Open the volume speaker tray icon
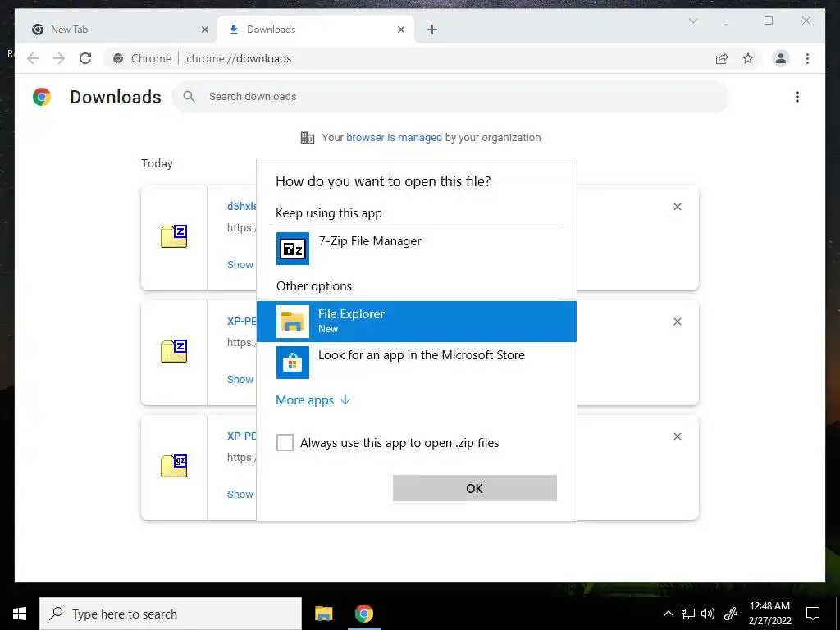The width and height of the screenshot is (840, 630). point(708,614)
